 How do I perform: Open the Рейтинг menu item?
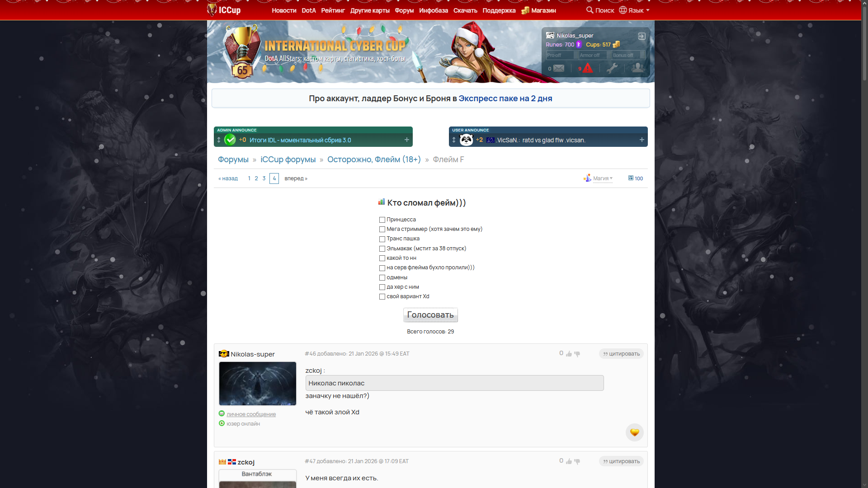(x=333, y=10)
